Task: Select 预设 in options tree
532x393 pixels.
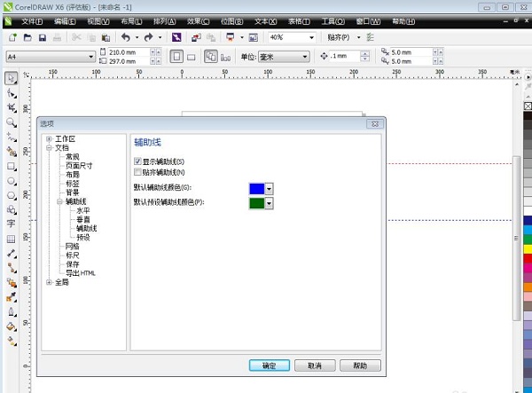Action: 83,237
